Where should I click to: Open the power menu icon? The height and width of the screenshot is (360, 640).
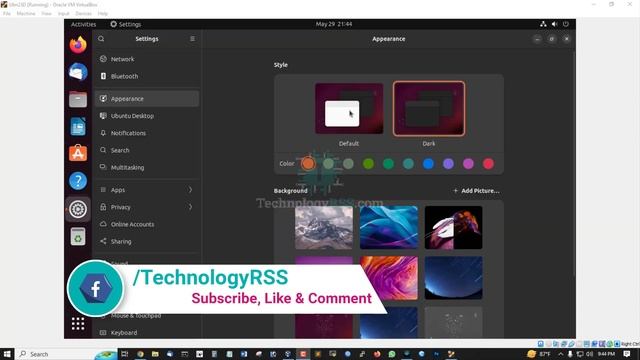point(566,24)
